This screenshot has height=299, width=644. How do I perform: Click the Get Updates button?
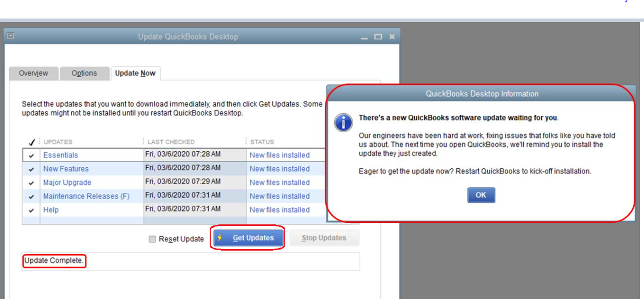pyautogui.click(x=248, y=238)
